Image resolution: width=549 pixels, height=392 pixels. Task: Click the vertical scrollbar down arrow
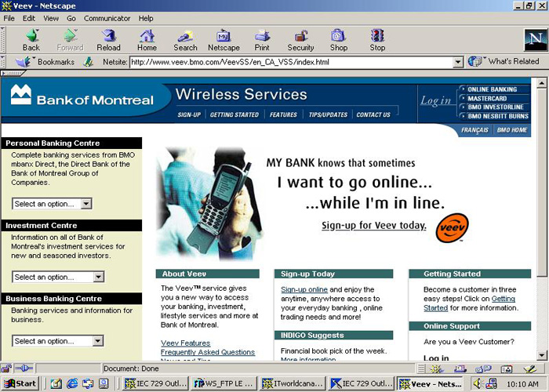[x=542, y=356]
